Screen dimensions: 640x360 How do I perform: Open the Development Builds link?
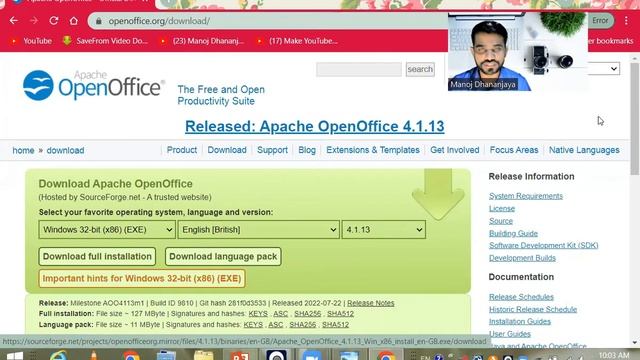tap(522, 258)
